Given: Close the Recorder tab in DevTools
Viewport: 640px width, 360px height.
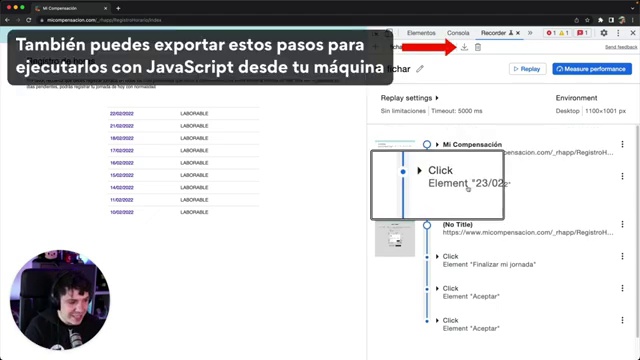Looking at the screenshot, I should (x=518, y=33).
